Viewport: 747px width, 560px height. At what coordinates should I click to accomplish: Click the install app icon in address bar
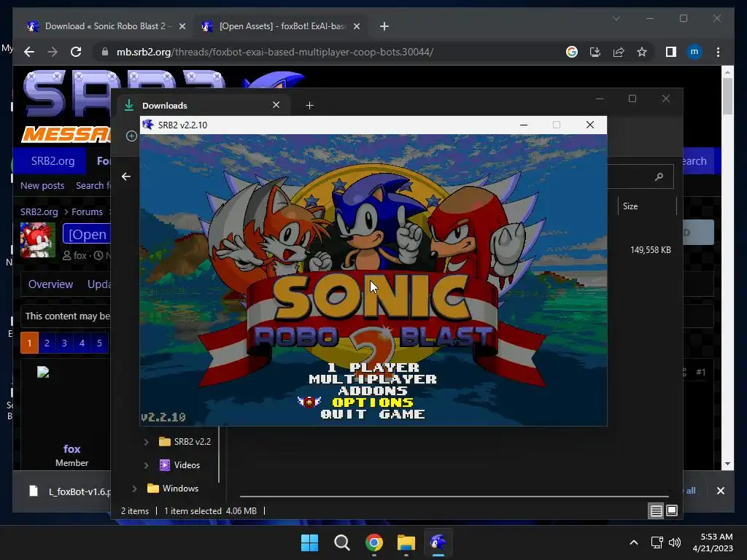(595, 52)
